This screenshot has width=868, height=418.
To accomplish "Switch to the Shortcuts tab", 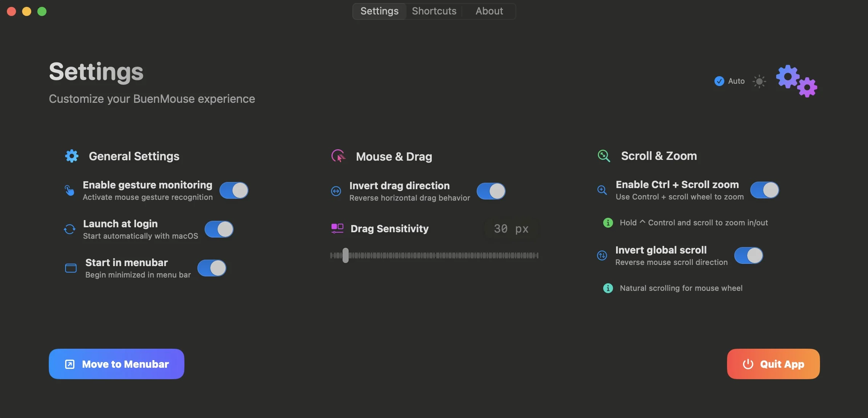I will (434, 11).
